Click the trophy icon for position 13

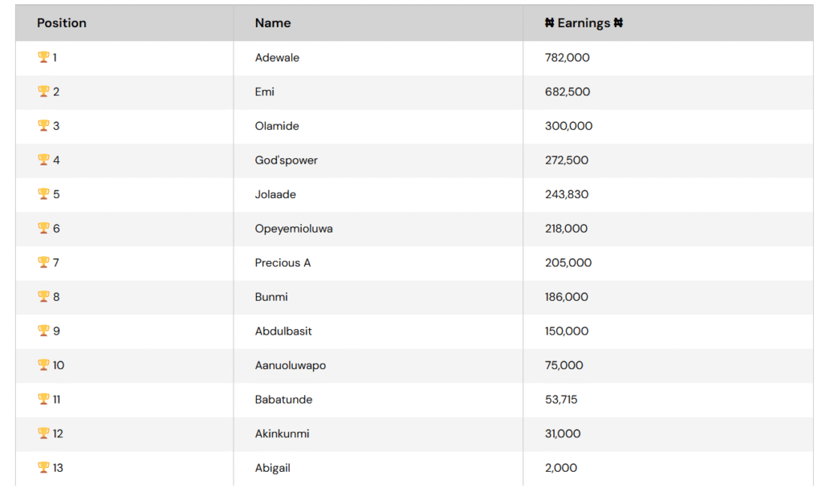[43, 467]
